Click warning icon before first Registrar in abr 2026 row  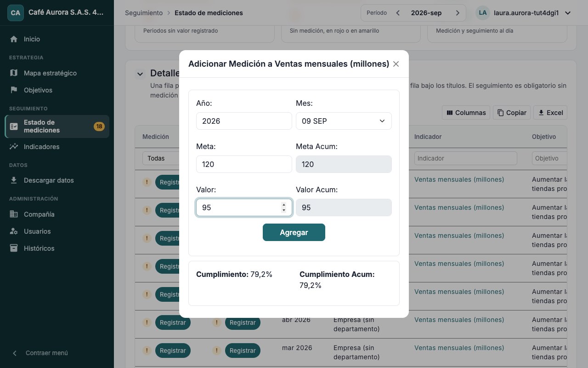pos(147,322)
